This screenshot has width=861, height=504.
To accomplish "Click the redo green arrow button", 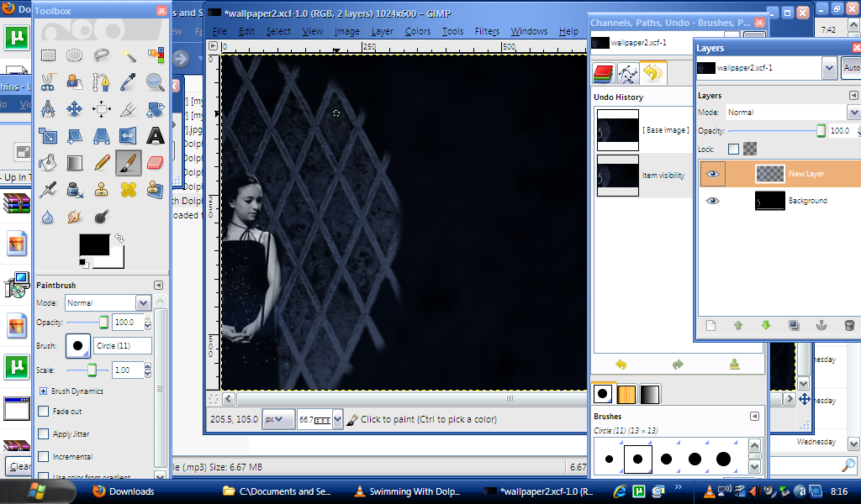I will (678, 365).
